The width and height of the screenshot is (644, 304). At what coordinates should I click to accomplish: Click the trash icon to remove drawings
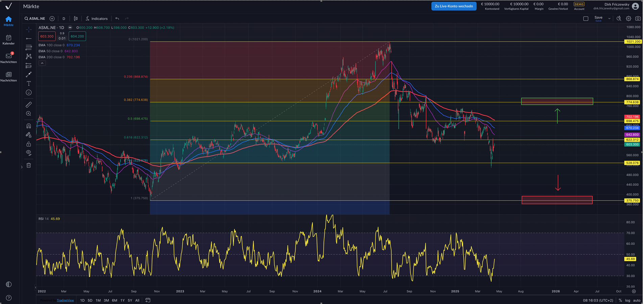tap(29, 165)
